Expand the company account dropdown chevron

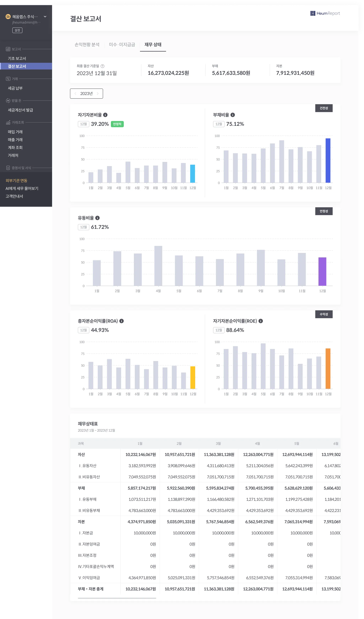click(x=45, y=17)
